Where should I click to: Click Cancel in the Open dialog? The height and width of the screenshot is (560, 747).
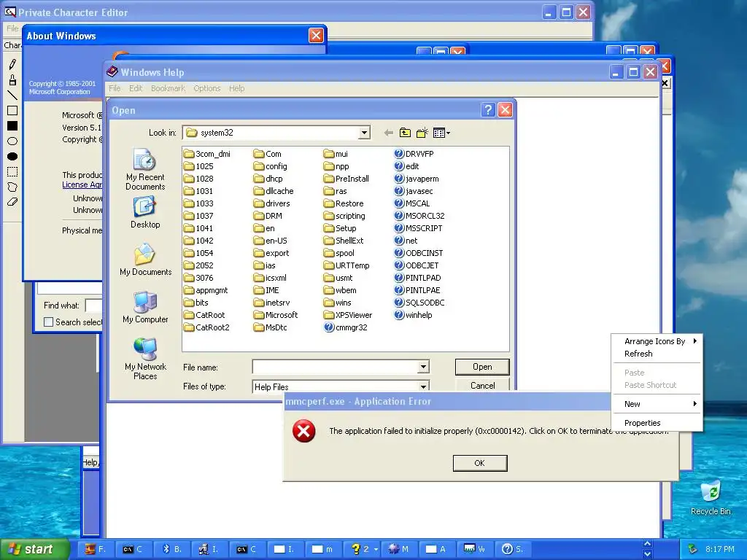[x=482, y=385]
